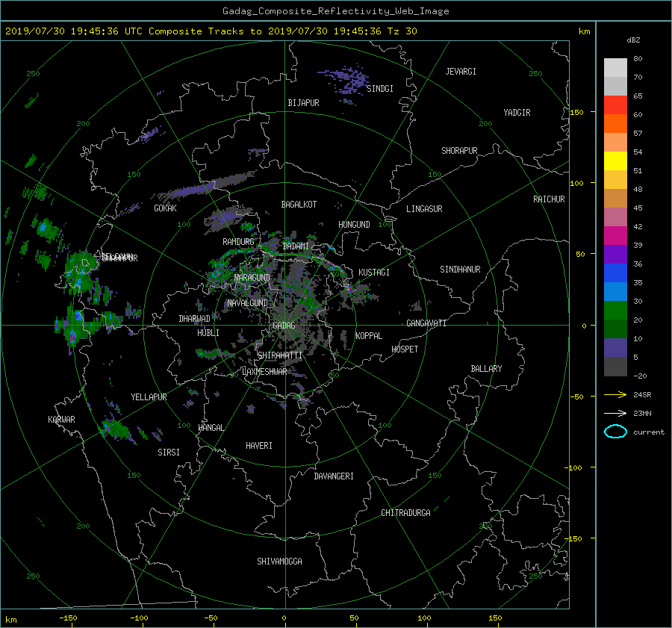
Task: Click the NARAGUND city label
Action: coord(252,278)
